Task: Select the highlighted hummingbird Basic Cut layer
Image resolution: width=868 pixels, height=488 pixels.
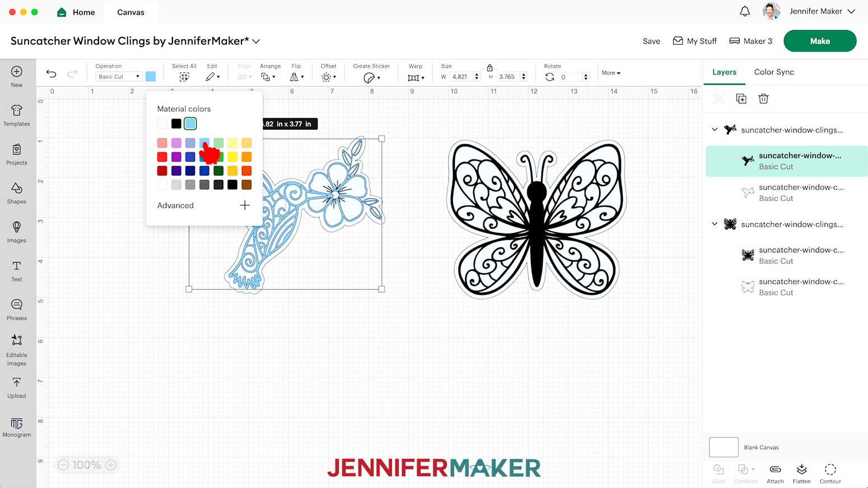Action: point(786,161)
